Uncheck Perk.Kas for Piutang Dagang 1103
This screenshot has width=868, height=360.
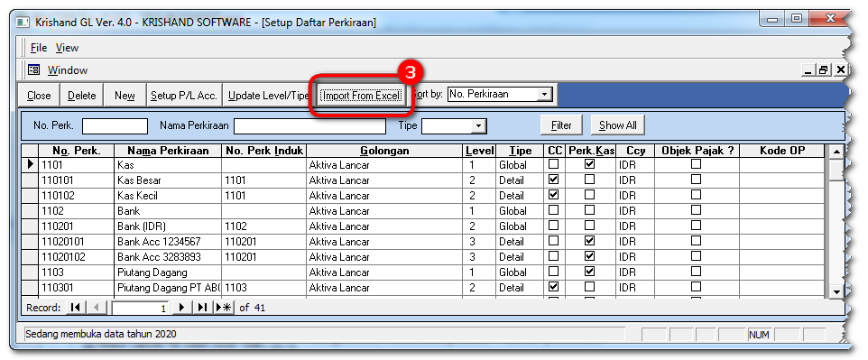[589, 272]
